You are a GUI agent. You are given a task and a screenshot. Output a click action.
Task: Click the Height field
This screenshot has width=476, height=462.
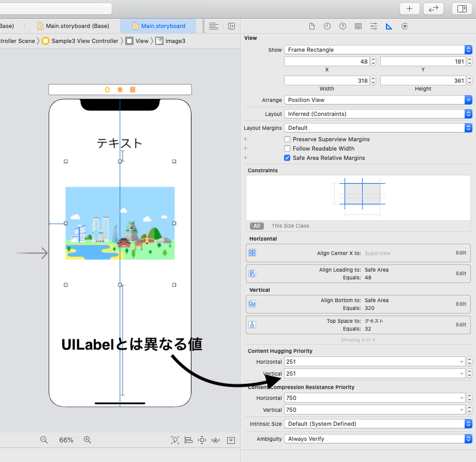pyautogui.click(x=423, y=81)
